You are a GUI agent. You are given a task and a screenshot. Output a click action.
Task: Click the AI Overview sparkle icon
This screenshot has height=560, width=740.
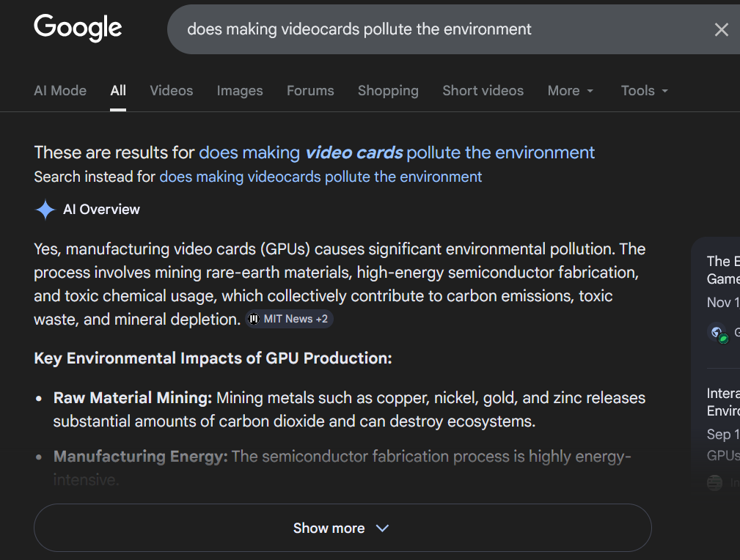45,210
